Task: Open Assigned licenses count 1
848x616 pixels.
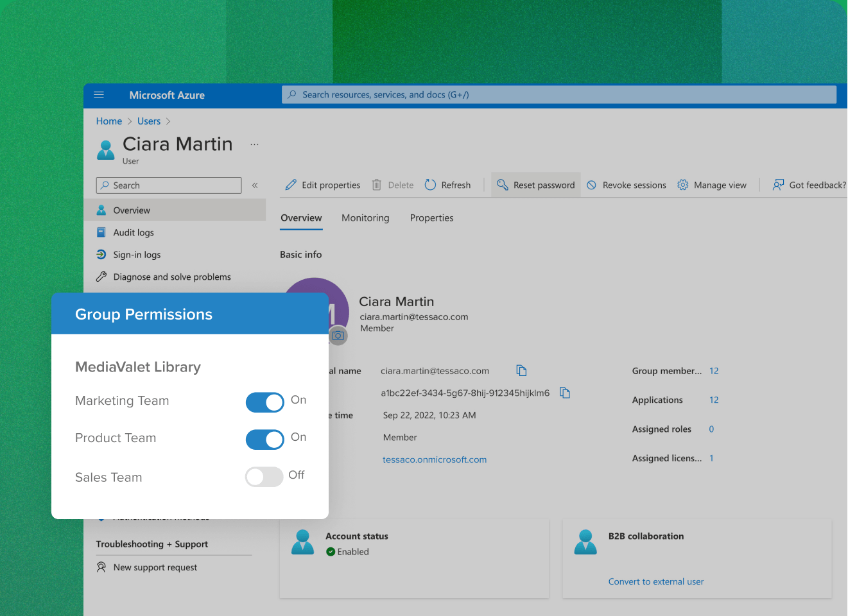Action: [711, 458]
